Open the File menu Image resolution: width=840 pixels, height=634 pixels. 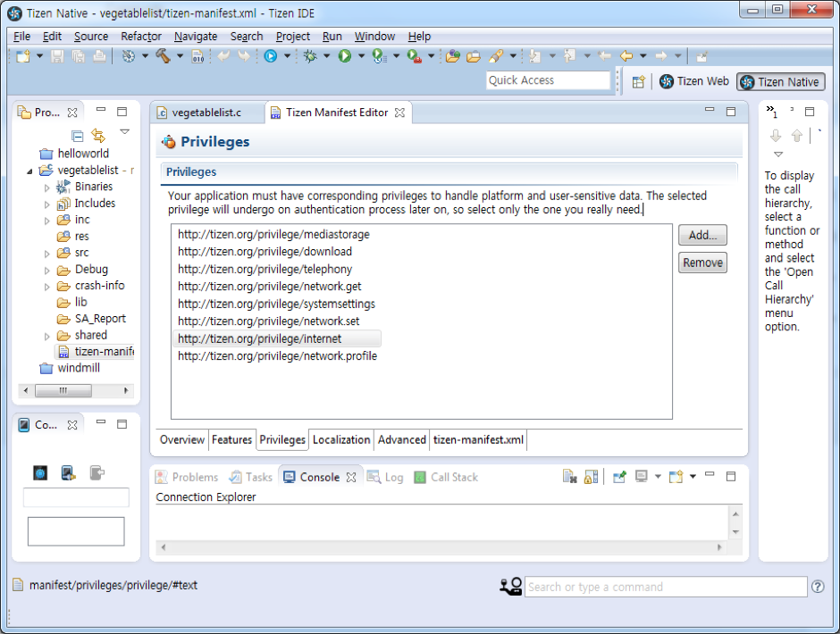(21, 37)
